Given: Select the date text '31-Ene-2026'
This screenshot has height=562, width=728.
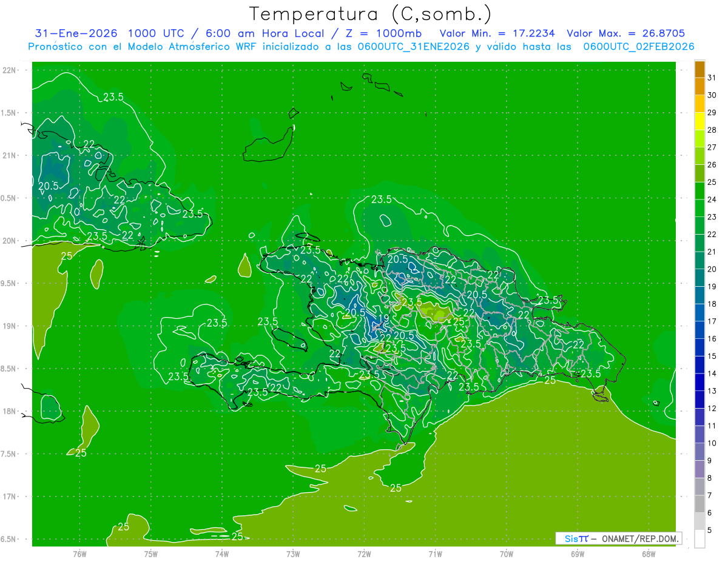Looking at the screenshot, I should [75, 33].
